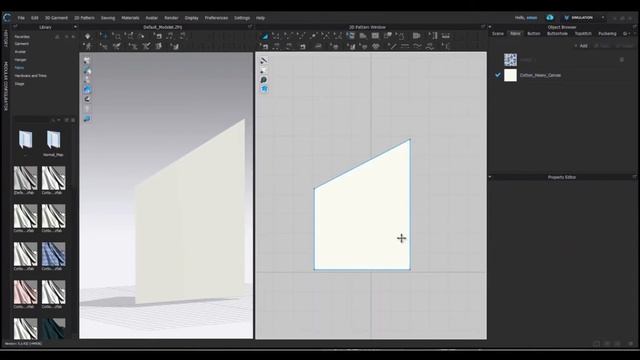This screenshot has width=640, height=360.
Task: Open the File menu
Action: pyautogui.click(x=21, y=18)
